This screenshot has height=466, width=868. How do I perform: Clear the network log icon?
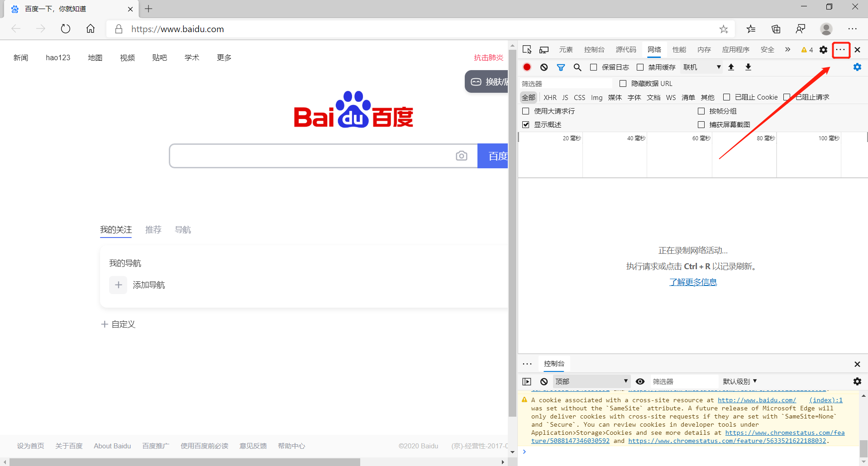coord(544,67)
